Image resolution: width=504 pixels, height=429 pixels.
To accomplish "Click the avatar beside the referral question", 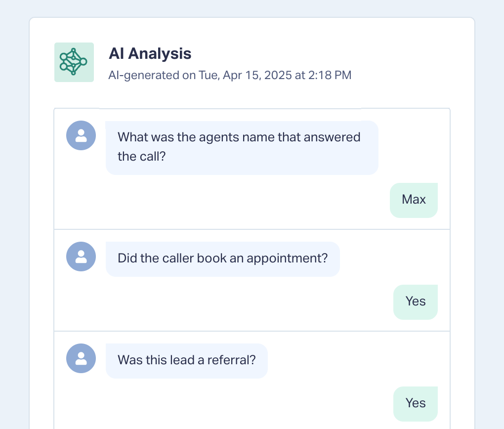I will point(81,358).
